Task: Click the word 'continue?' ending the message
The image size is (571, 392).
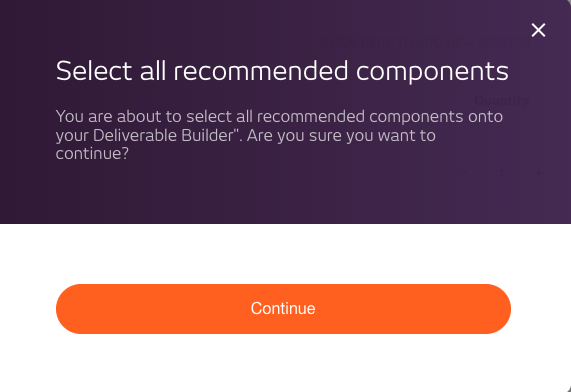Action: point(92,154)
